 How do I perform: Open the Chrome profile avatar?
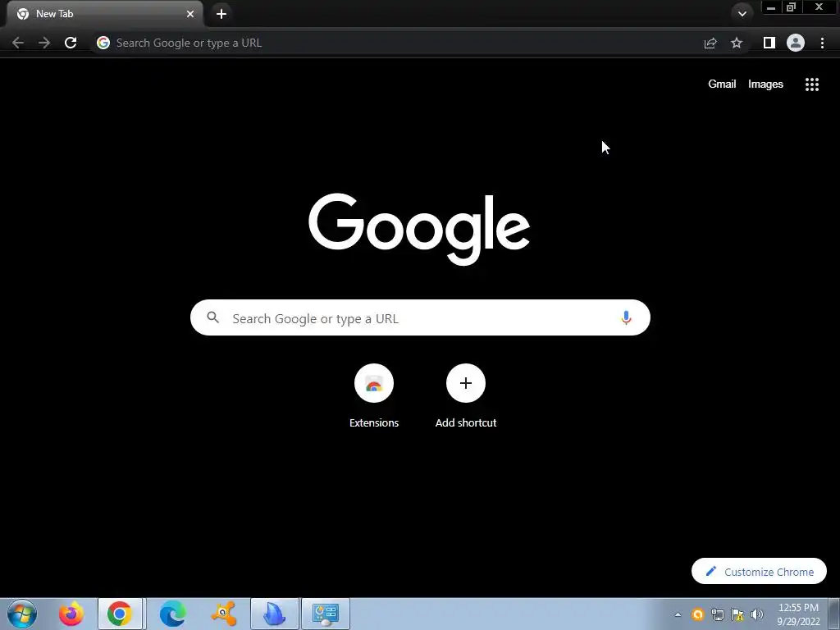point(796,43)
